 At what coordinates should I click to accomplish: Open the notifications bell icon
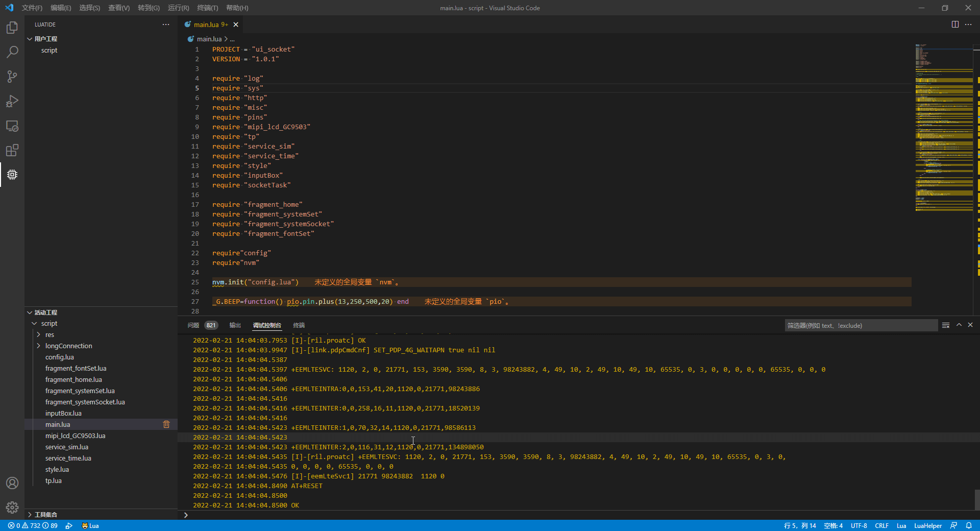[x=969, y=525]
